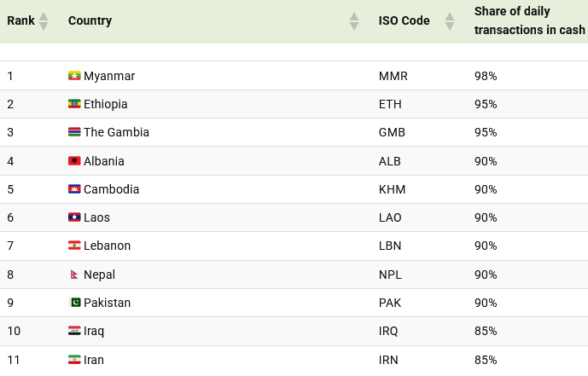Select the Myanmar country name
588x376 pixels.
(109, 76)
